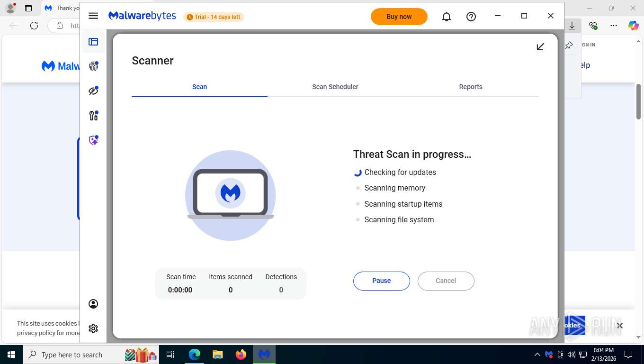
Task: Open the account profile sidebar icon
Action: click(93, 304)
